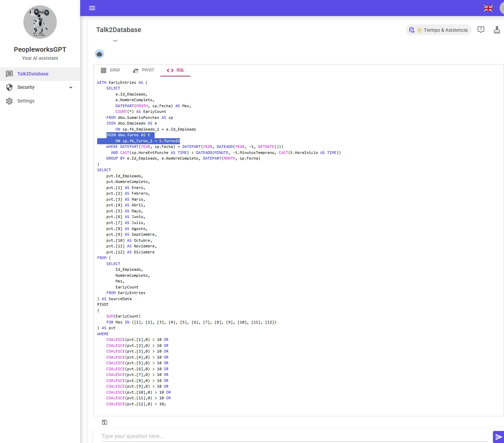504x443 pixels.
Task: Send the question with arrow button
Action: (498, 437)
